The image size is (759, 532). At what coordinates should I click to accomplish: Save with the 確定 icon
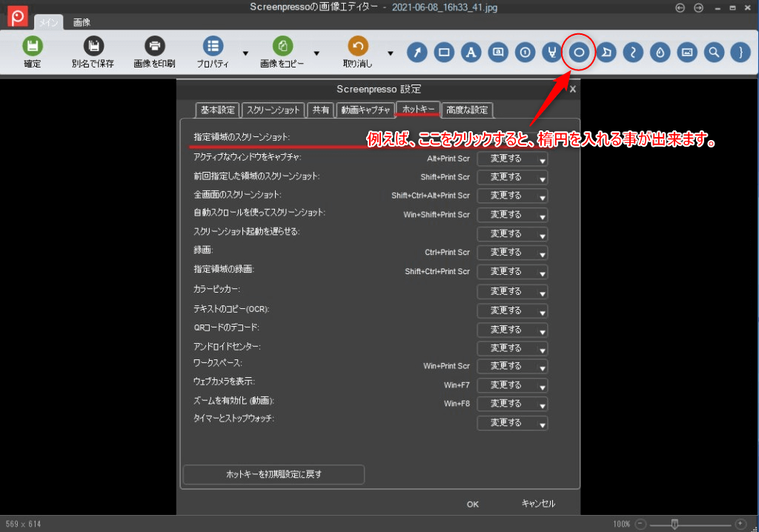(x=33, y=46)
